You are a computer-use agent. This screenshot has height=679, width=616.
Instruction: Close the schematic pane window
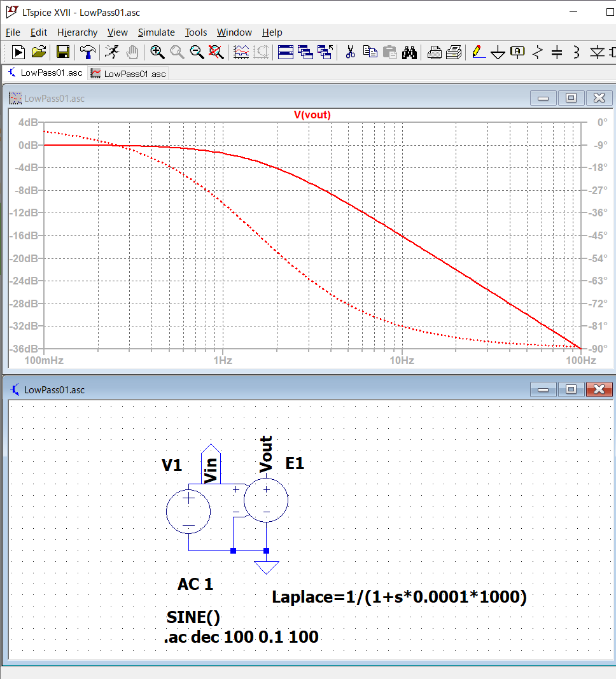click(599, 389)
